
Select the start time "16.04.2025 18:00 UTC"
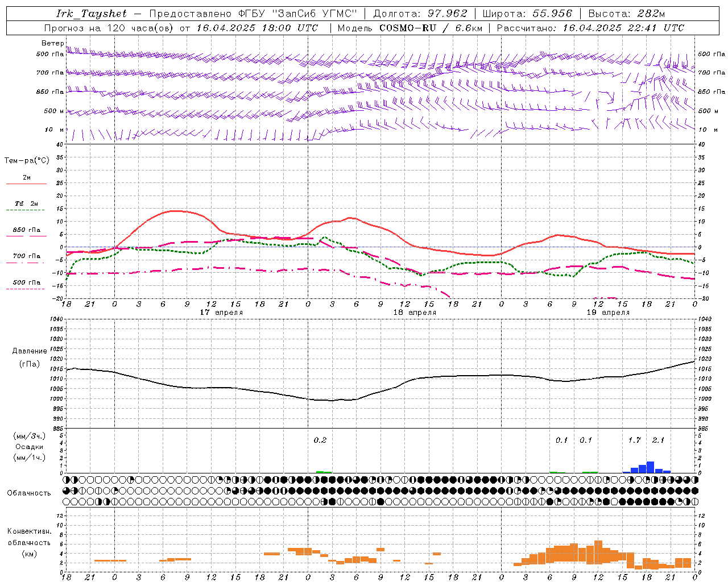click(257, 28)
